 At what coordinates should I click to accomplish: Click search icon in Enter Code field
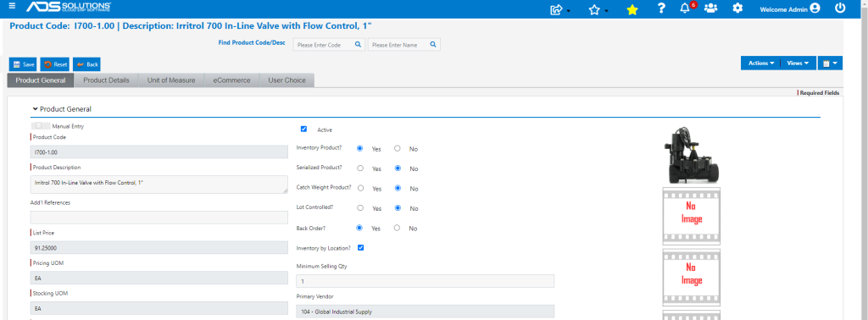(358, 45)
